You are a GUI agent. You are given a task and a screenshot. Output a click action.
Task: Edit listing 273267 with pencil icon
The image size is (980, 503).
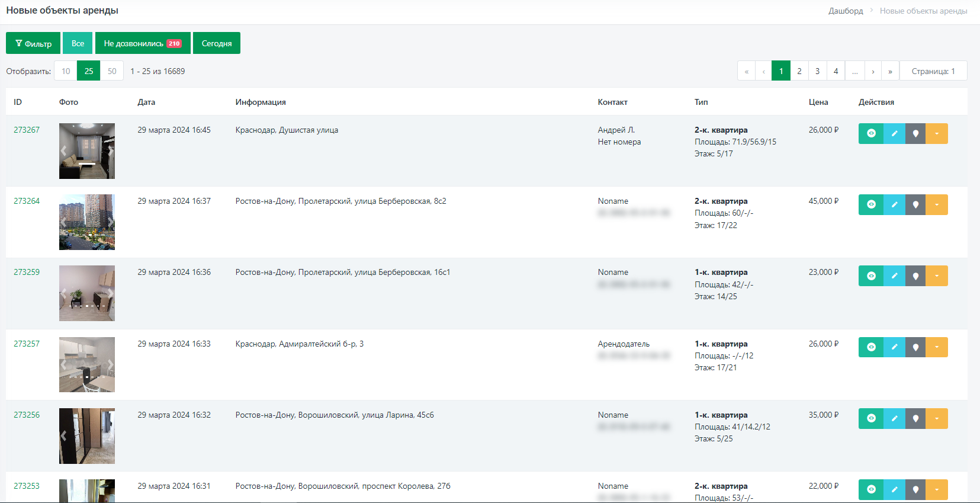pyautogui.click(x=894, y=133)
